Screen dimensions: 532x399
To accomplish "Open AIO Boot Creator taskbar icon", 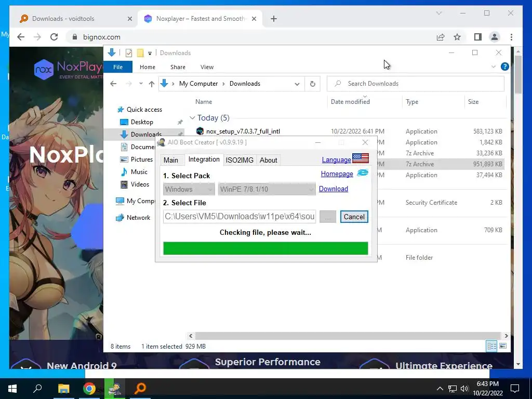I will pyautogui.click(x=115, y=388).
